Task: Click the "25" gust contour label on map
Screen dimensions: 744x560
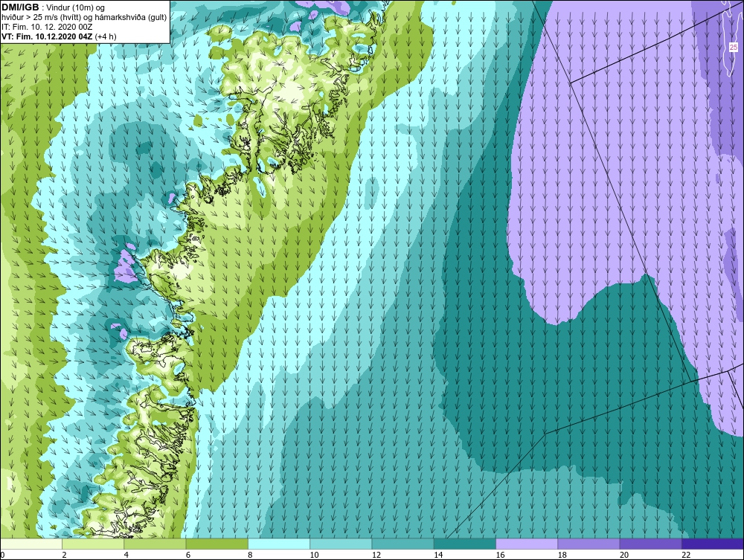Action: 734,48
